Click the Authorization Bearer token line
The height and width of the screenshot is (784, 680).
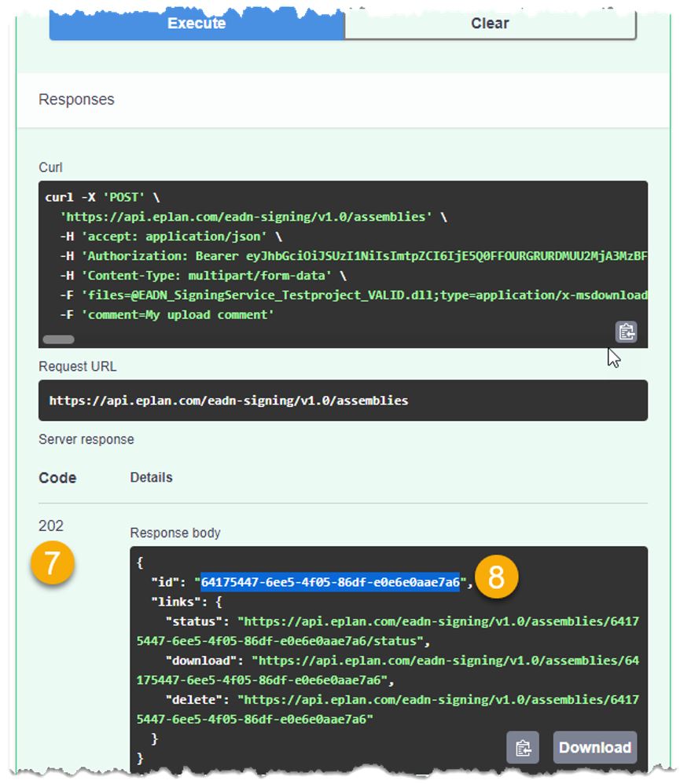[x=354, y=255]
